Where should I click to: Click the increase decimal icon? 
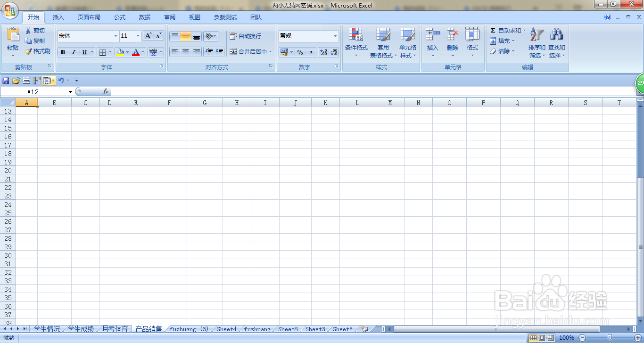[323, 52]
